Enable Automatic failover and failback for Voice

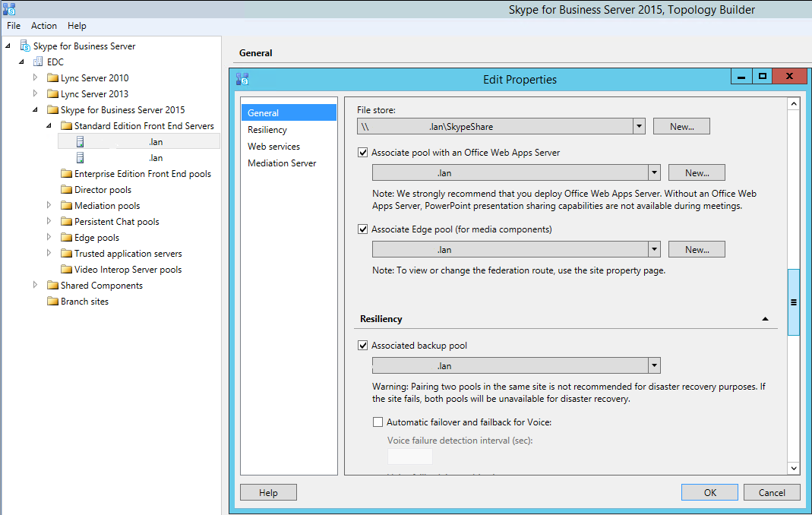[x=378, y=422]
